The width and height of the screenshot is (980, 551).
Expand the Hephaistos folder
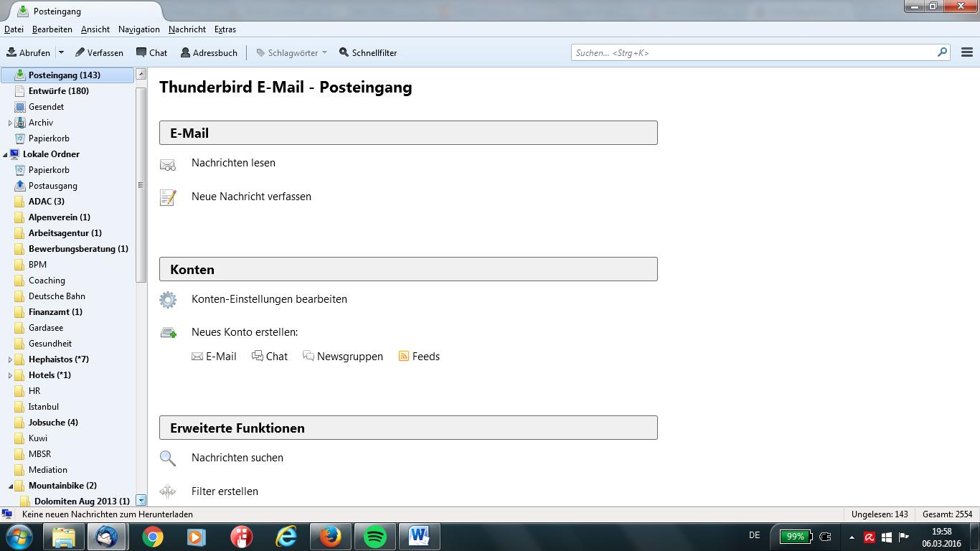10,359
